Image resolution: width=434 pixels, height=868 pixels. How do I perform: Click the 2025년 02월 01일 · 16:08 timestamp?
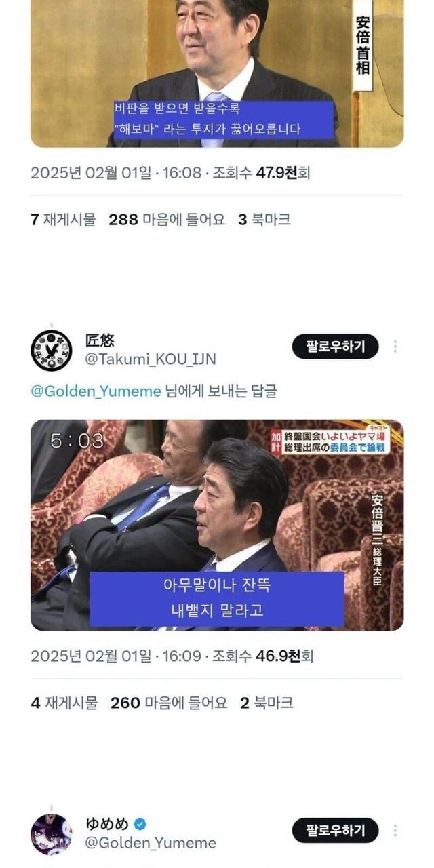116,173
